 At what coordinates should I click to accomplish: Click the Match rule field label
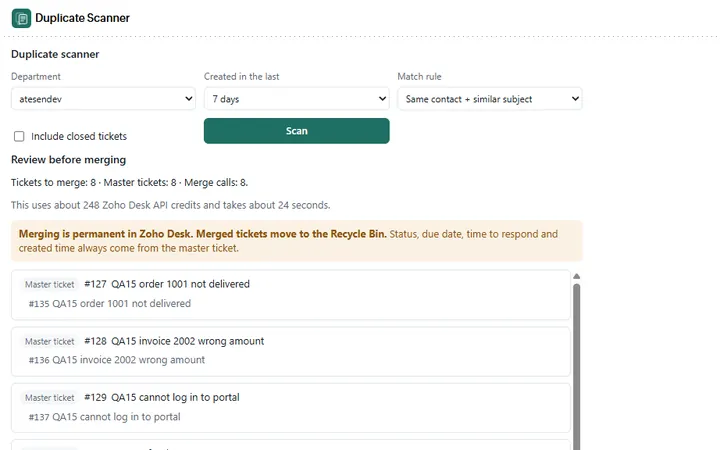(419, 77)
